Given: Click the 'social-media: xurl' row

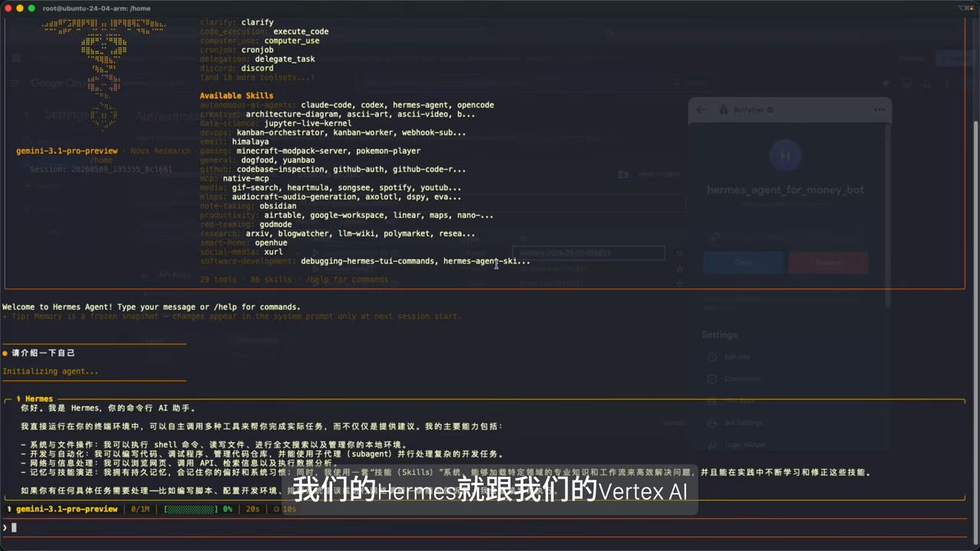Looking at the screenshot, I should [241, 252].
